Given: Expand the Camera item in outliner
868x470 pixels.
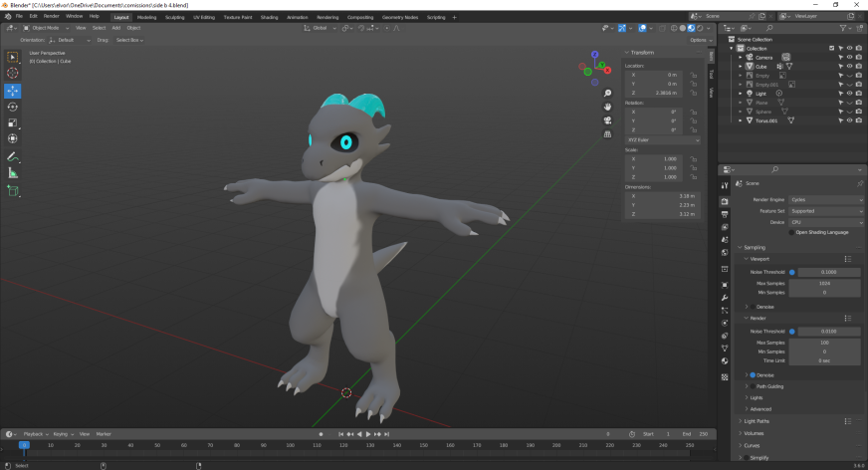Looking at the screenshot, I should (741, 58).
